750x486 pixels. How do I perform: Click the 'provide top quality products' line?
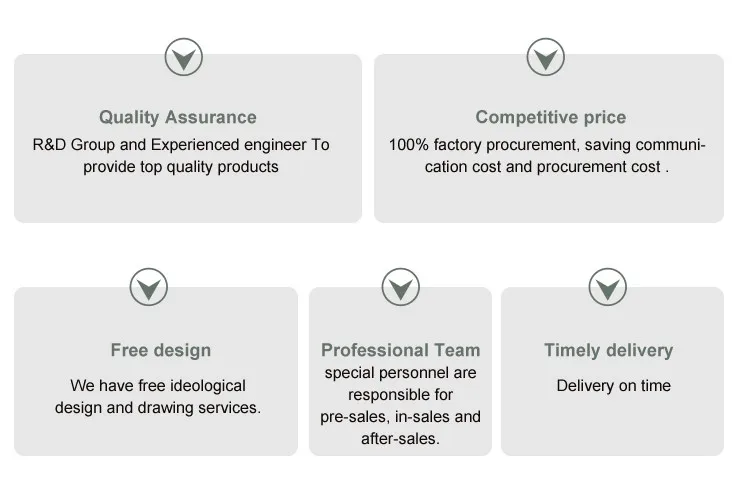click(181, 167)
